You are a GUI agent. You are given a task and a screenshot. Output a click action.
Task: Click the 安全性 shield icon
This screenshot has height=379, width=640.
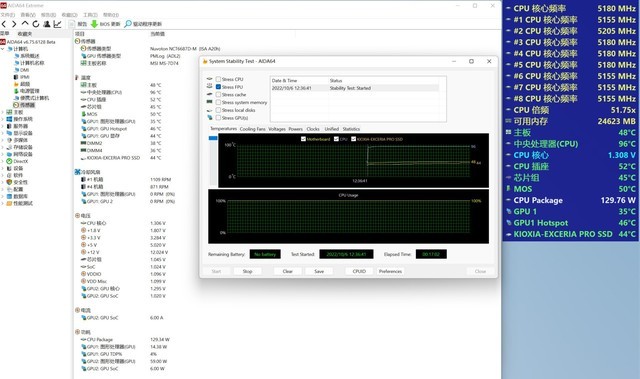(x=9, y=182)
